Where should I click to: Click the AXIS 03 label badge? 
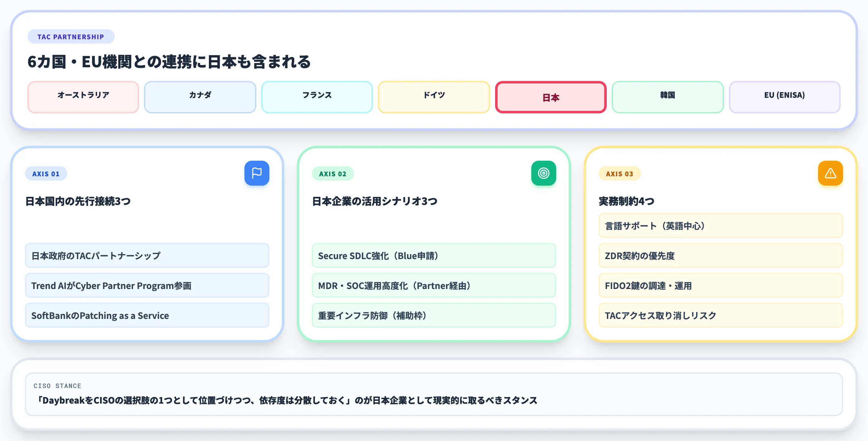(619, 174)
